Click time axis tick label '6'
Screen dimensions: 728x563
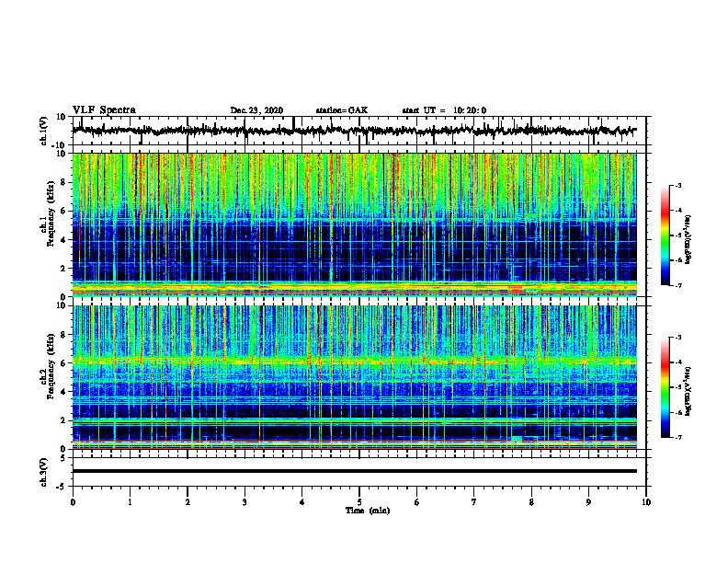(x=417, y=502)
